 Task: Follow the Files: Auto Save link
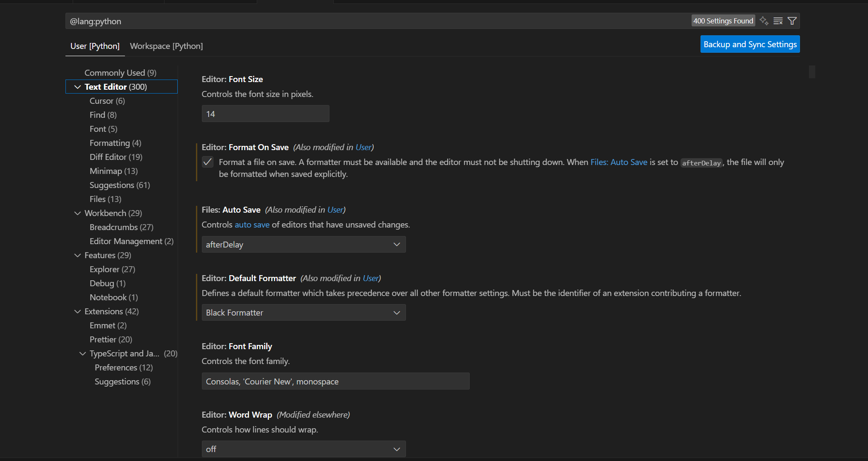click(x=618, y=162)
